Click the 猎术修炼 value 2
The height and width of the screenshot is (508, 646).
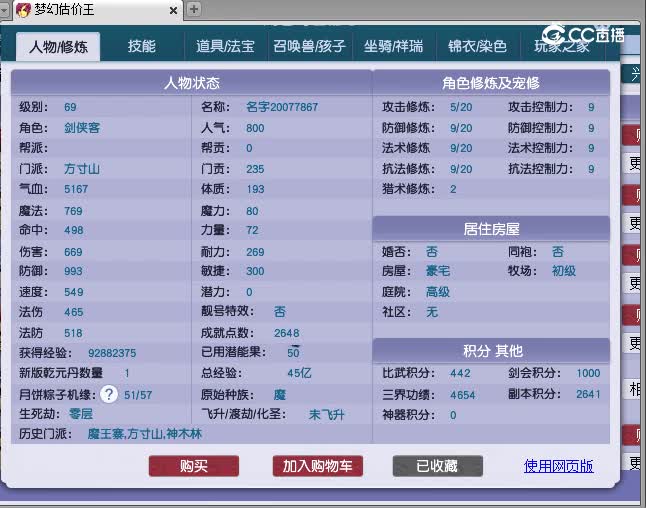453,189
